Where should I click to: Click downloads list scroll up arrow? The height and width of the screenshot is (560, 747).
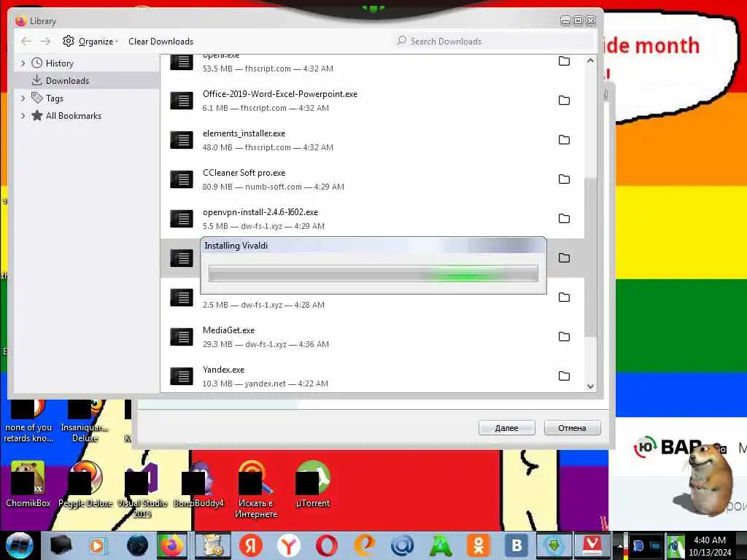(x=590, y=61)
